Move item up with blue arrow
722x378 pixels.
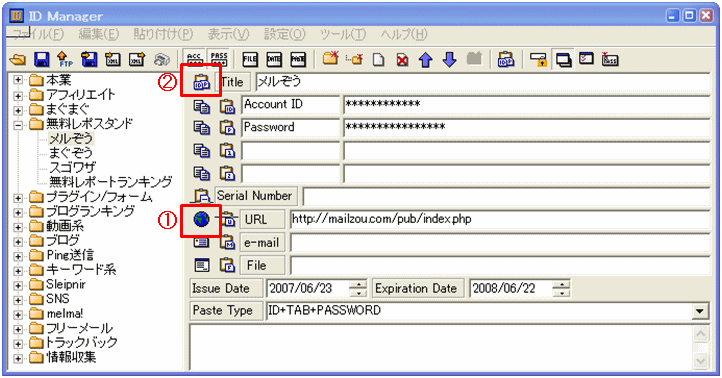[425, 60]
